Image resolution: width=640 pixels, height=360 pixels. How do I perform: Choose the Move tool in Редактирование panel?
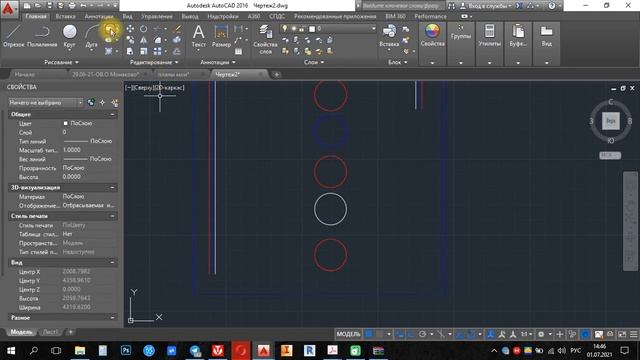pyautogui.click(x=130, y=29)
